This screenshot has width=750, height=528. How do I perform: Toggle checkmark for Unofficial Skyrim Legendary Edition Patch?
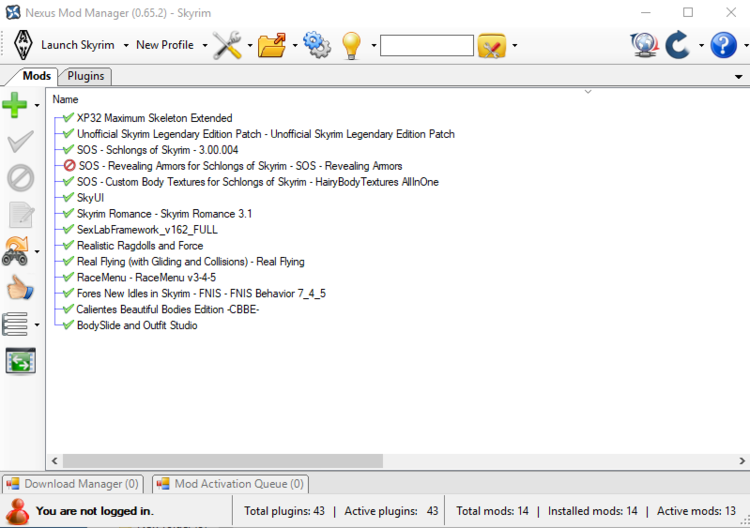[x=68, y=133]
